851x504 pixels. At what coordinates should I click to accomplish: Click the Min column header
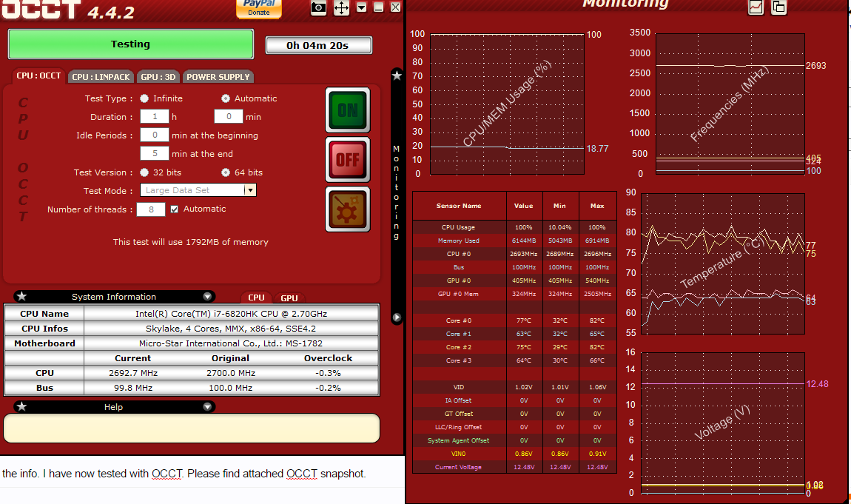[559, 206]
